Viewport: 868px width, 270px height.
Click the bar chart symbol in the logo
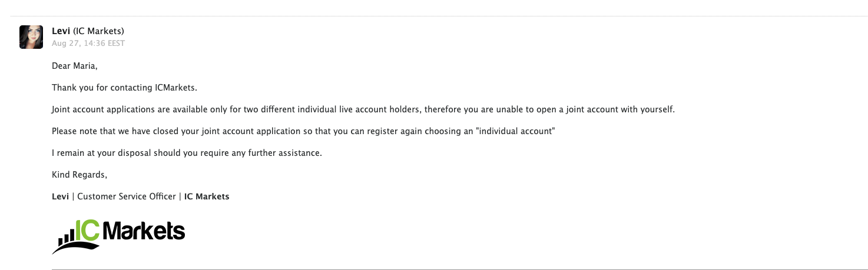67,237
